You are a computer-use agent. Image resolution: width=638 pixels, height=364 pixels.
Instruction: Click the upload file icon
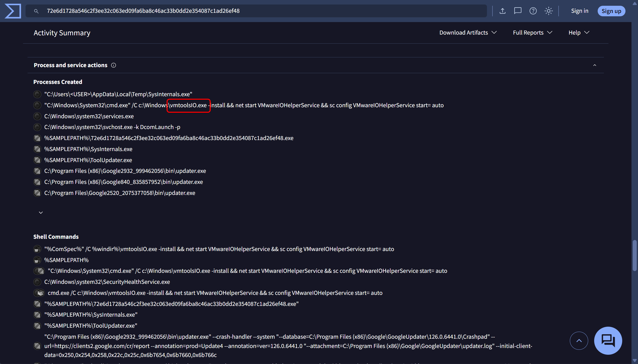pos(502,11)
